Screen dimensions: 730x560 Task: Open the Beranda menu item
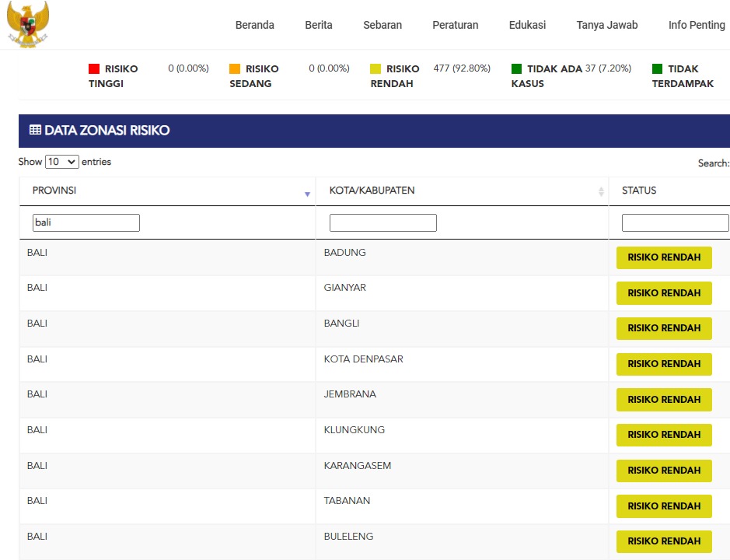(x=254, y=25)
